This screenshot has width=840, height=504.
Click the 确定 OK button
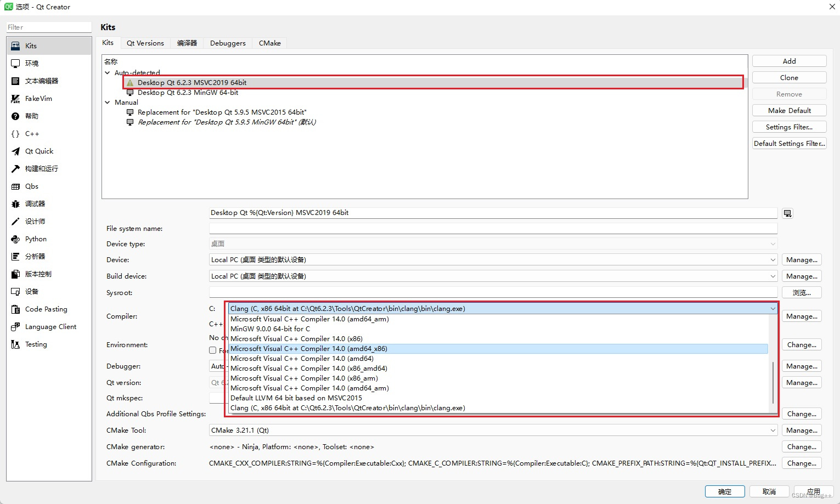pos(725,492)
